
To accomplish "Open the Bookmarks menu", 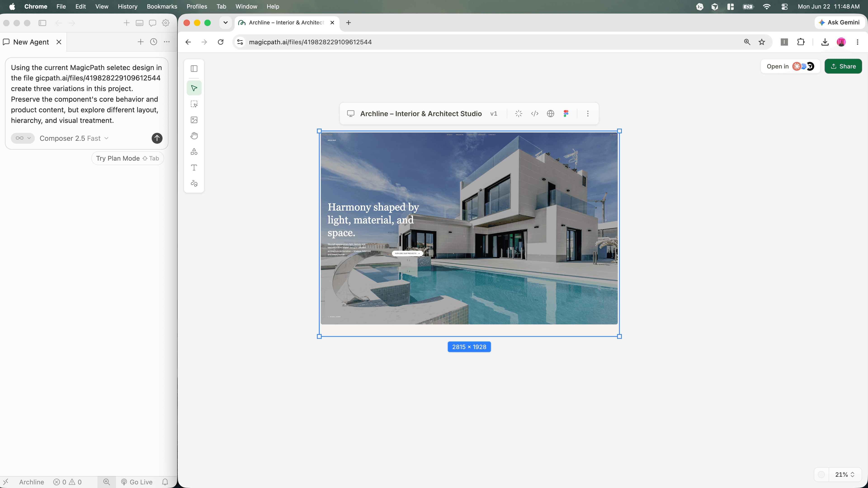I will [x=162, y=6].
